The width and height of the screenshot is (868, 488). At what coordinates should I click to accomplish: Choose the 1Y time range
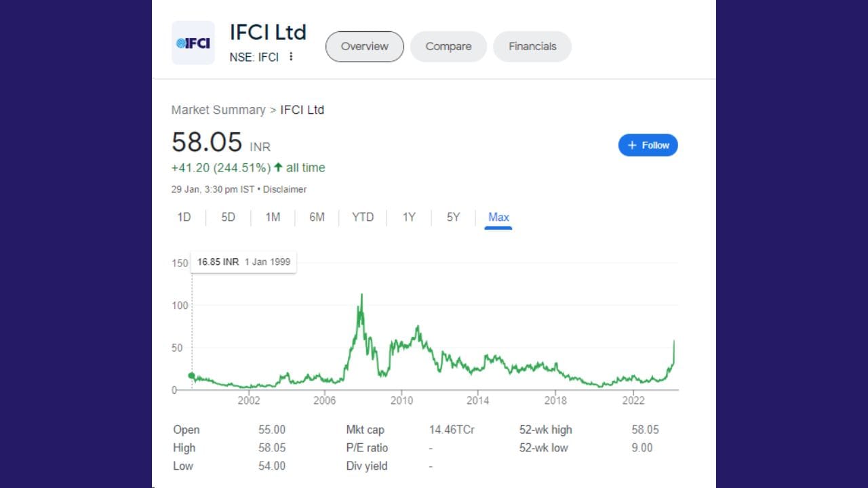tap(408, 217)
